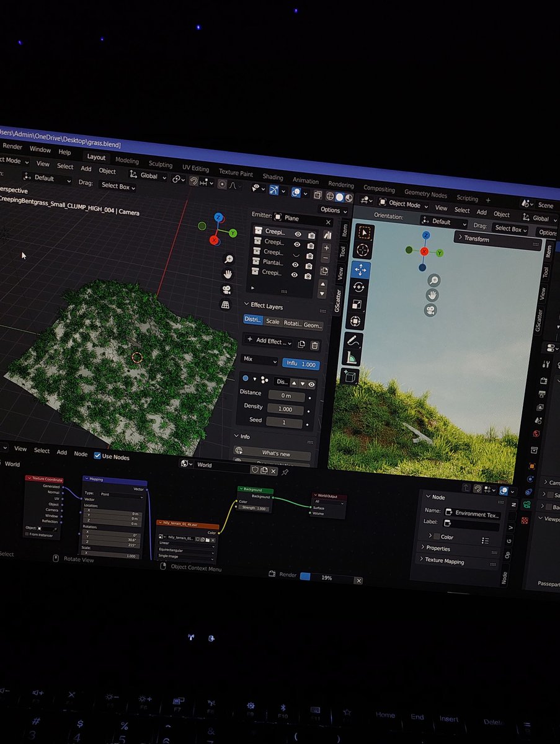560x744 pixels.
Task: Open the Mix blend mode dropdown
Action: click(x=259, y=360)
